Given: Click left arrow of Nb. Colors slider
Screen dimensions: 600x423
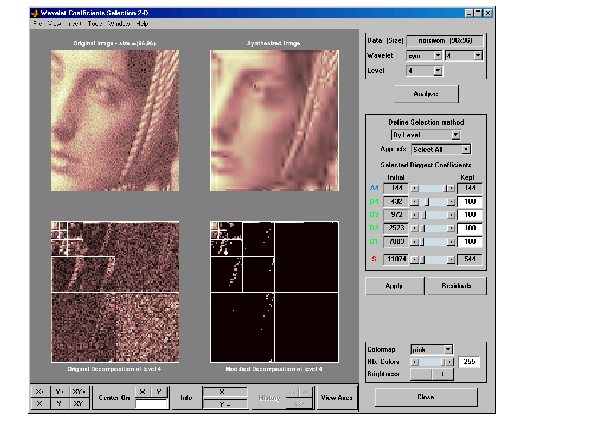Looking at the screenshot, I should tap(415, 362).
